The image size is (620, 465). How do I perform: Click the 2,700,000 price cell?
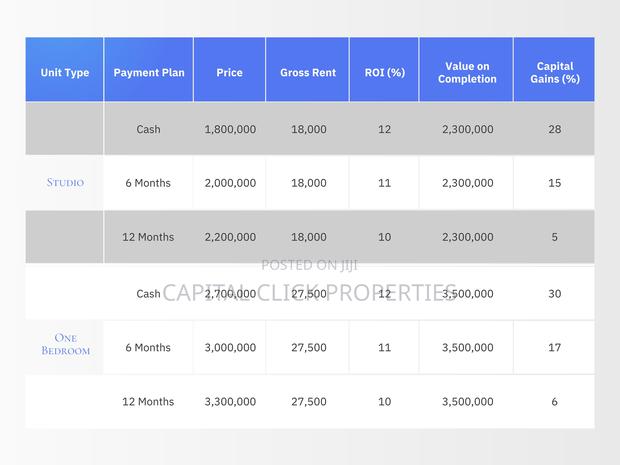(x=229, y=294)
